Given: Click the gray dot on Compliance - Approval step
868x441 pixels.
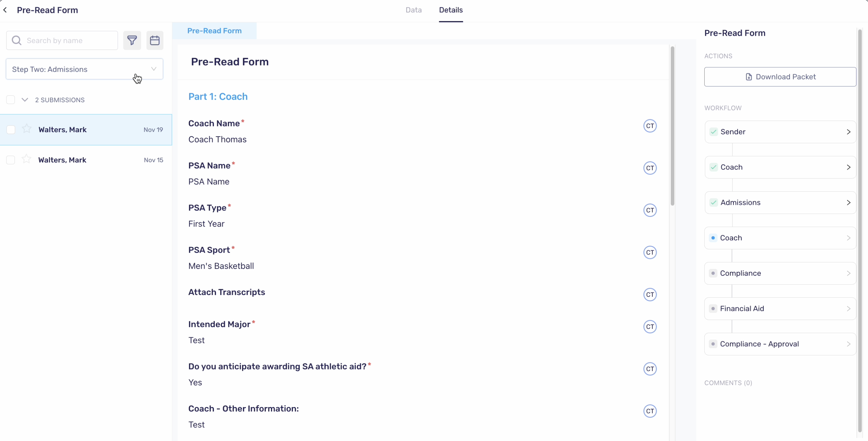Looking at the screenshot, I should coord(713,344).
